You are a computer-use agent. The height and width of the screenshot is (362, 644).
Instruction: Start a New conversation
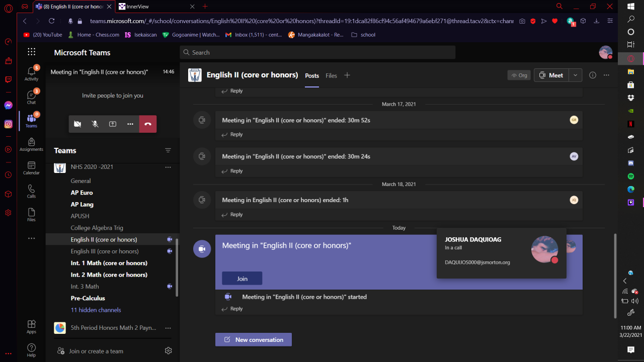point(254,339)
